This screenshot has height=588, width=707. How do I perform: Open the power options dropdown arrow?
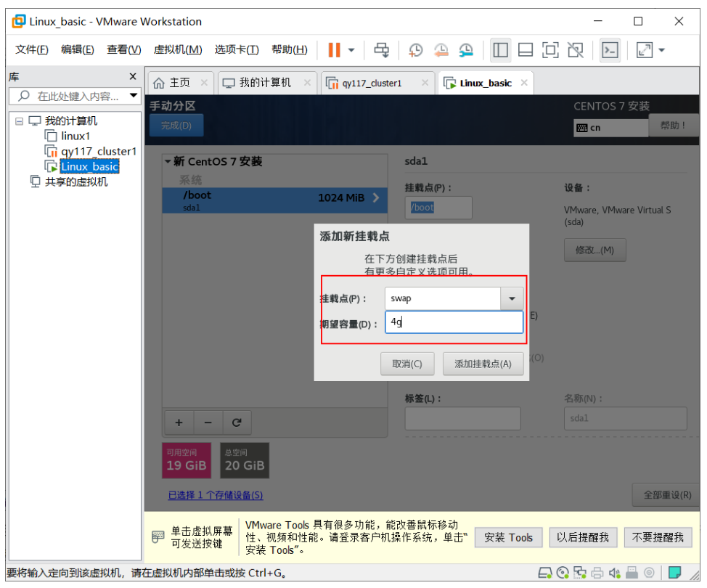coord(351,50)
